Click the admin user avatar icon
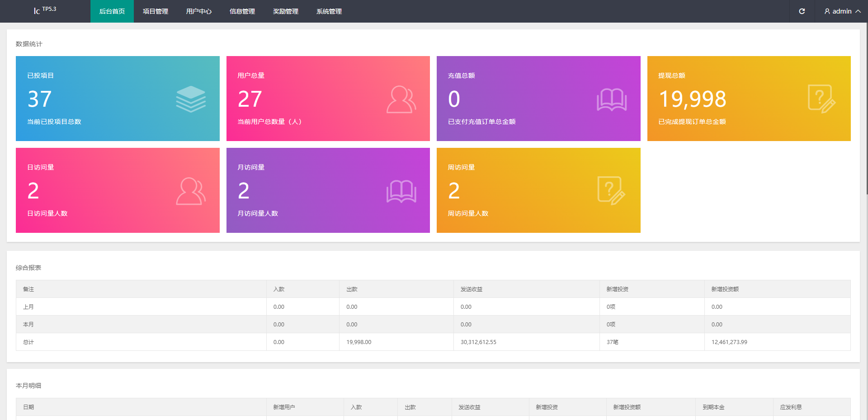This screenshot has height=420, width=868. click(827, 11)
